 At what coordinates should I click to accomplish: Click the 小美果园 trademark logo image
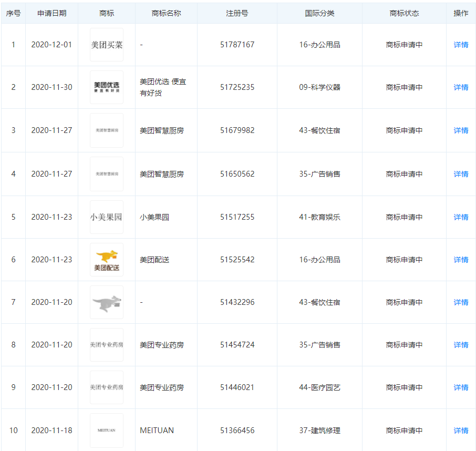[x=107, y=217]
